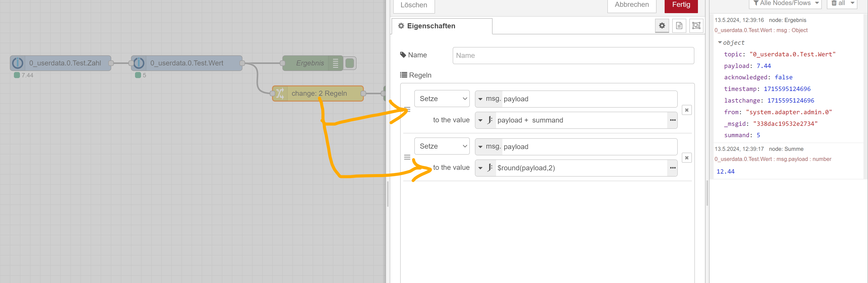Image resolution: width=868 pixels, height=283 pixels.
Task: Remove the $round rule with x
Action: (686, 158)
